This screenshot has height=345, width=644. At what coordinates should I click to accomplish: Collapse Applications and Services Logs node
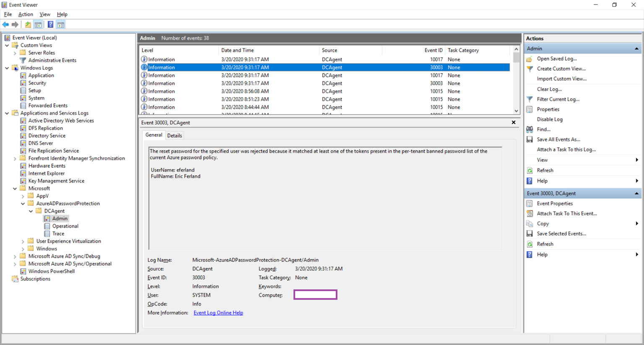[7, 113]
